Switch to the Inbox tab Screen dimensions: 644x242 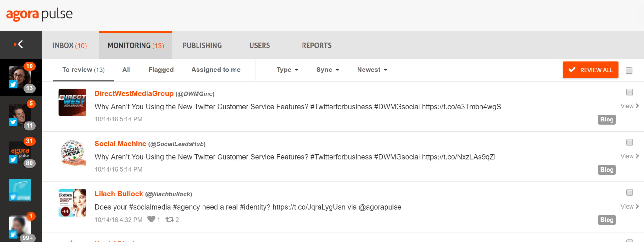tap(70, 45)
